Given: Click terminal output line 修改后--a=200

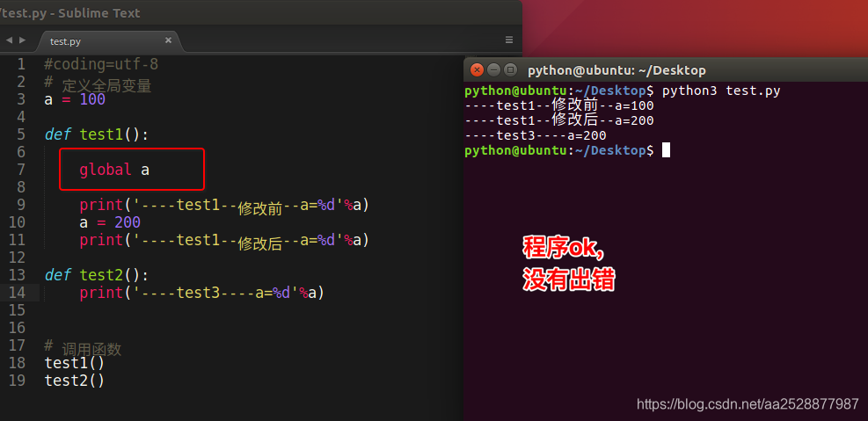Looking at the screenshot, I should point(559,120).
